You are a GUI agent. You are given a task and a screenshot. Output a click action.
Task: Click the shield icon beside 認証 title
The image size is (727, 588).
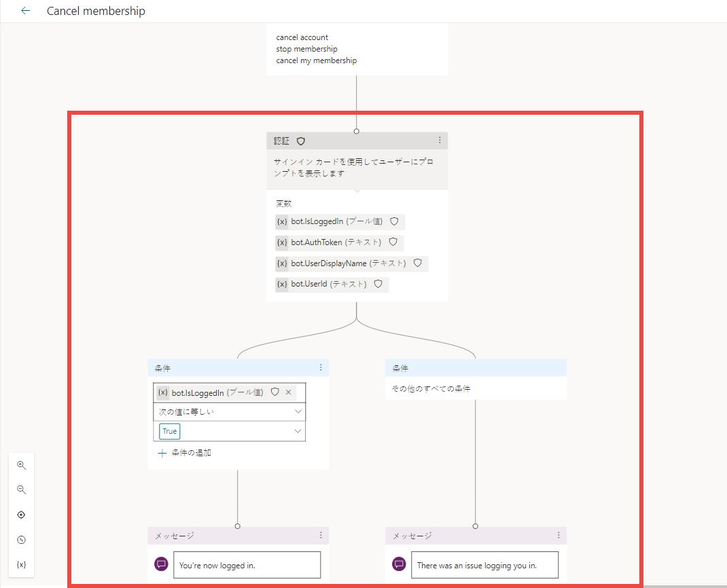tap(301, 141)
